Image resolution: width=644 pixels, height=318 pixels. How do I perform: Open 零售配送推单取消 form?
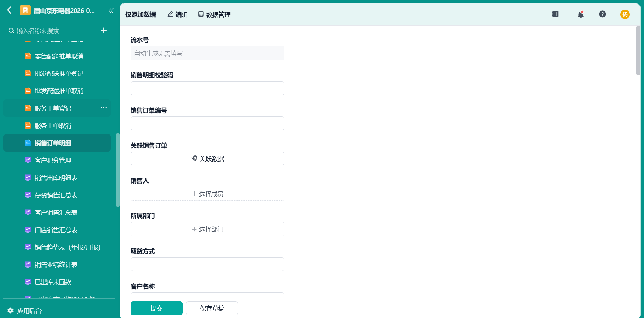click(57, 56)
